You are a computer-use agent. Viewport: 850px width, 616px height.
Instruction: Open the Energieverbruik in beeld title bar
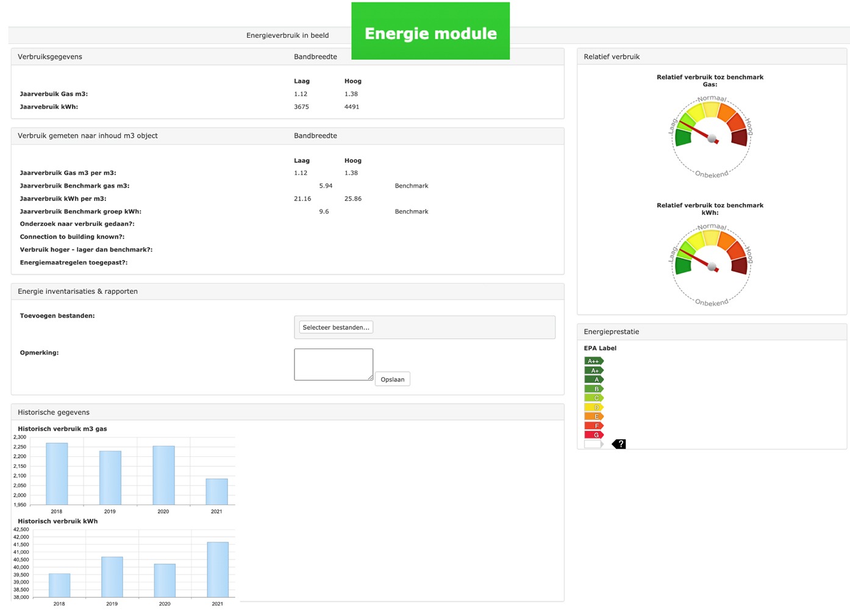[287, 35]
